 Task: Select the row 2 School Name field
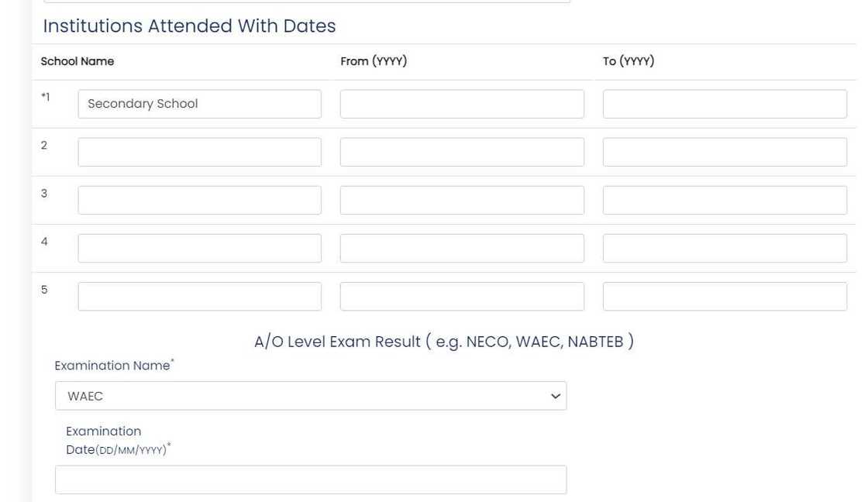coord(199,152)
